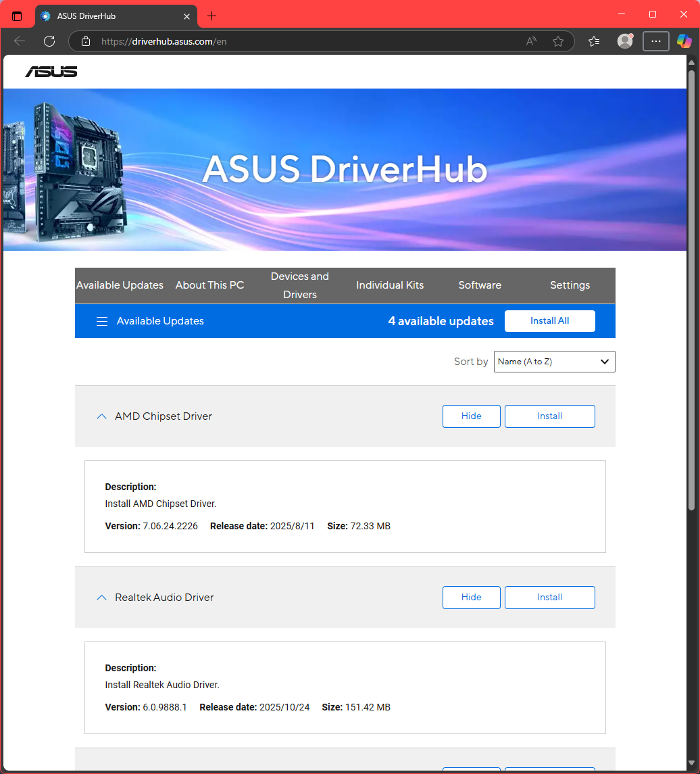Switch to the About This PC tab
Image resolution: width=700 pixels, height=774 pixels.
point(209,285)
